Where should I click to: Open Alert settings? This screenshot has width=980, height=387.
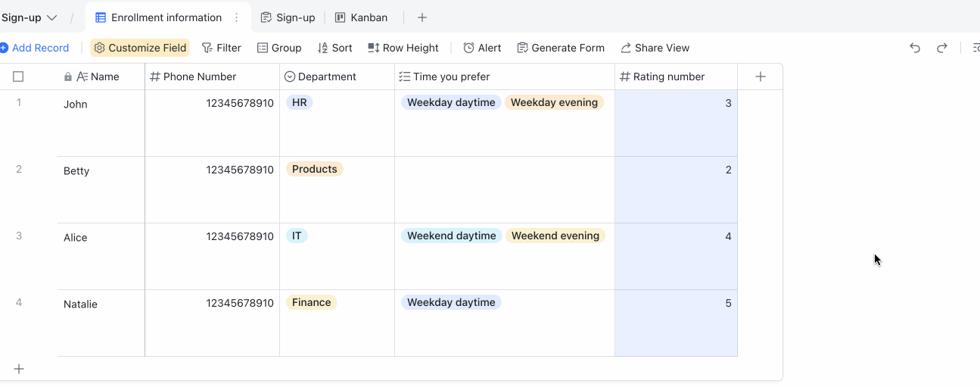(482, 48)
